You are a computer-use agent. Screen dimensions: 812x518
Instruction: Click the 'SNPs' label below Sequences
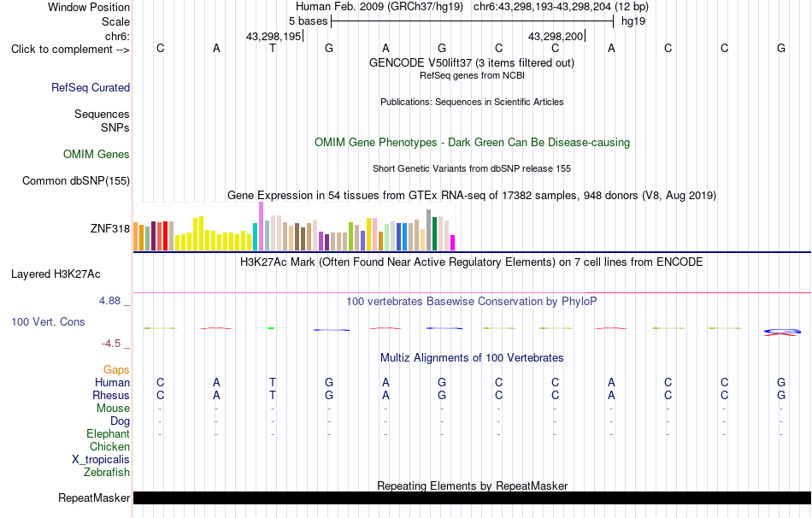coord(115,127)
